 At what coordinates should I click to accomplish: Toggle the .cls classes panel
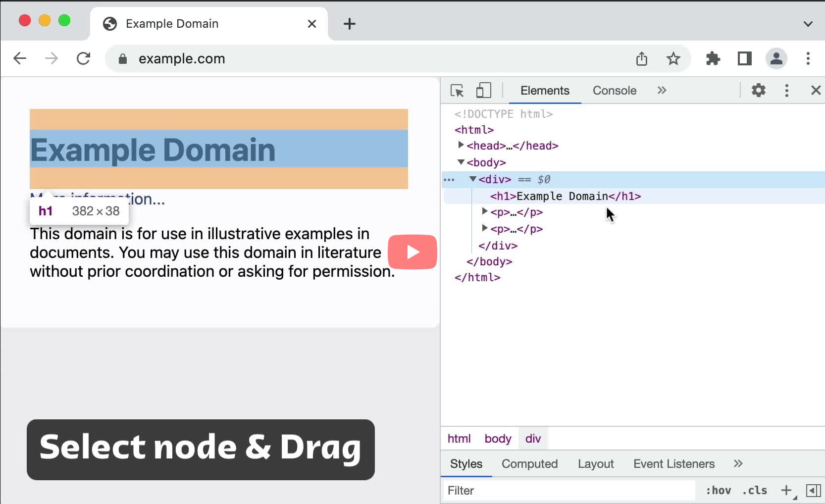(x=754, y=491)
